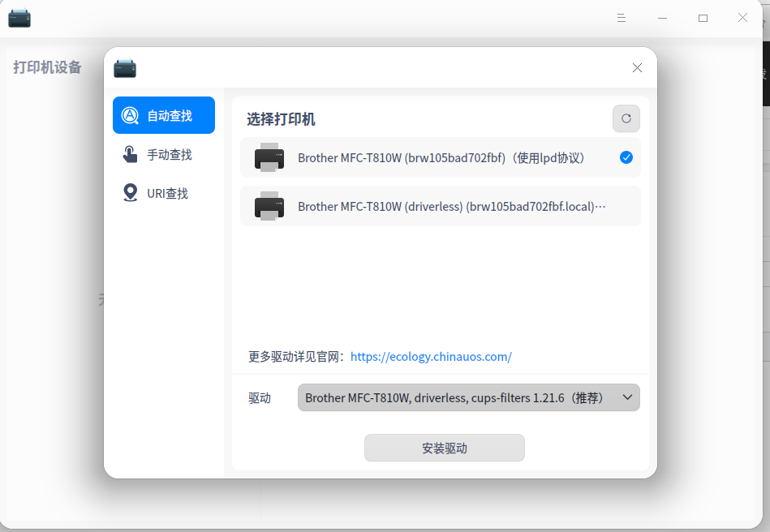Open the ecology.chinauos.com driver website link
The height and width of the screenshot is (532, 770).
431,356
